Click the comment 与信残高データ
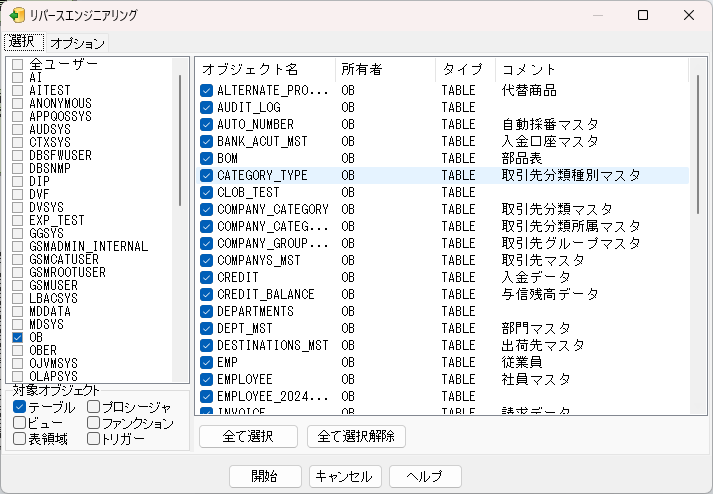Viewport: 713px width, 494px height. pos(550,294)
